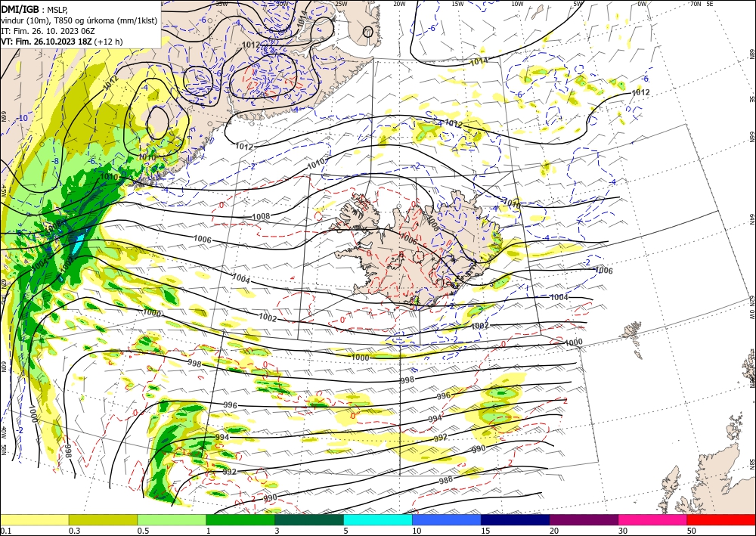
Task: Select the medium green 1–3 legend swatch
Action: pyautogui.click(x=240, y=519)
